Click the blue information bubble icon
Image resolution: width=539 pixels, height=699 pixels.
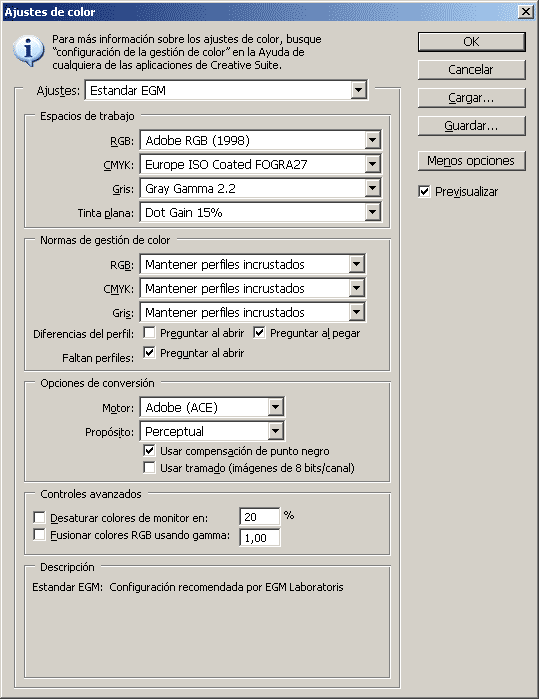[x=29, y=51]
